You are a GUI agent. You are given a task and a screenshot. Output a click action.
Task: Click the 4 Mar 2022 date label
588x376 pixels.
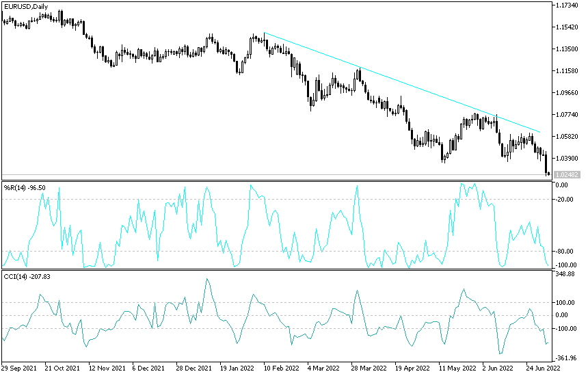coord(323,368)
